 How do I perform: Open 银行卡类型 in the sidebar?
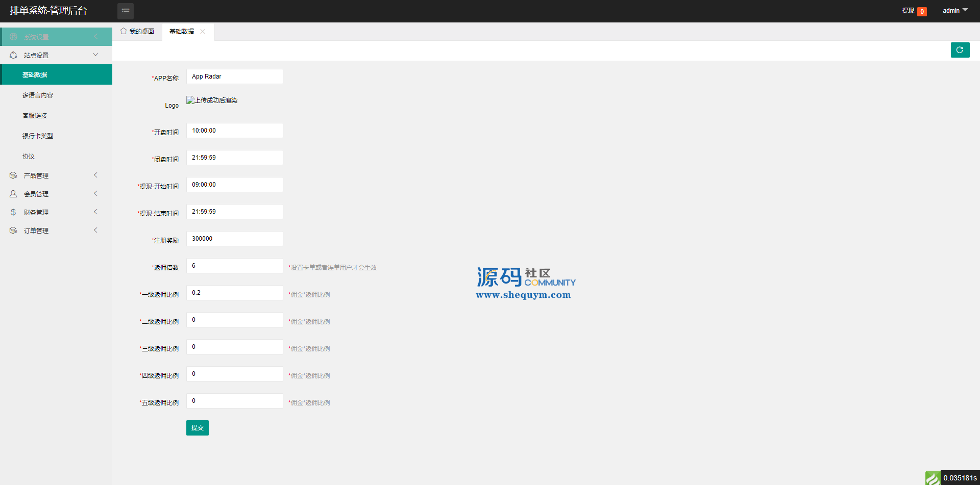(56, 136)
